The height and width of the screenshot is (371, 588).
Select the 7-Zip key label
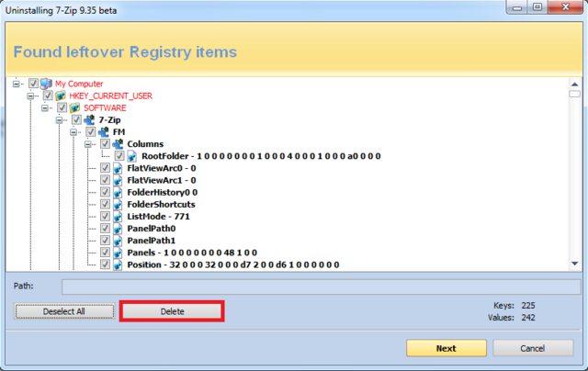tap(109, 120)
